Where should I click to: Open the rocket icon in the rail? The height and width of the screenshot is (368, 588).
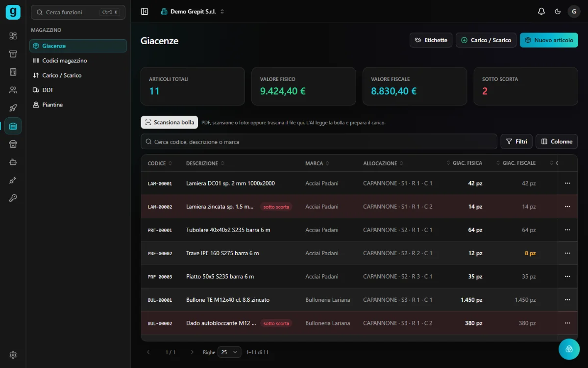[x=13, y=108]
